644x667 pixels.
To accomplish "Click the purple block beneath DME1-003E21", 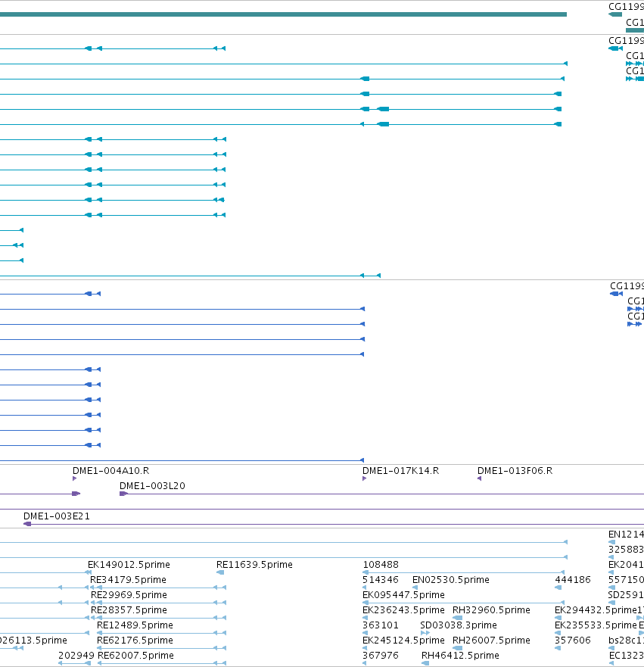I will click(x=27, y=524).
